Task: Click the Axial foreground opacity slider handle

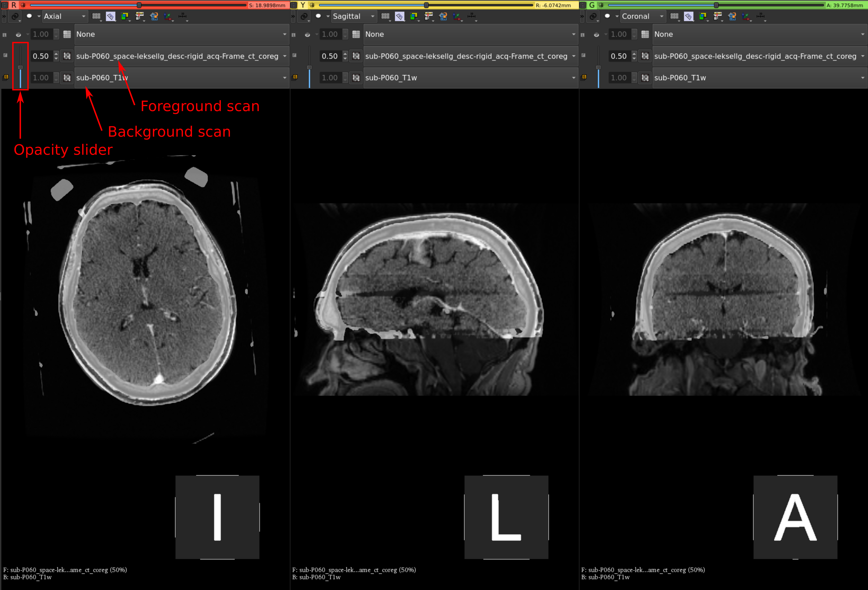Action: tap(21, 67)
